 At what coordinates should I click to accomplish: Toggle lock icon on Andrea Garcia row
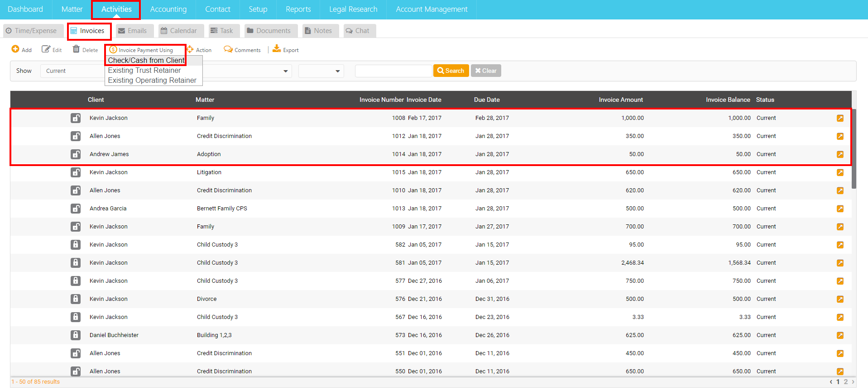coord(76,209)
